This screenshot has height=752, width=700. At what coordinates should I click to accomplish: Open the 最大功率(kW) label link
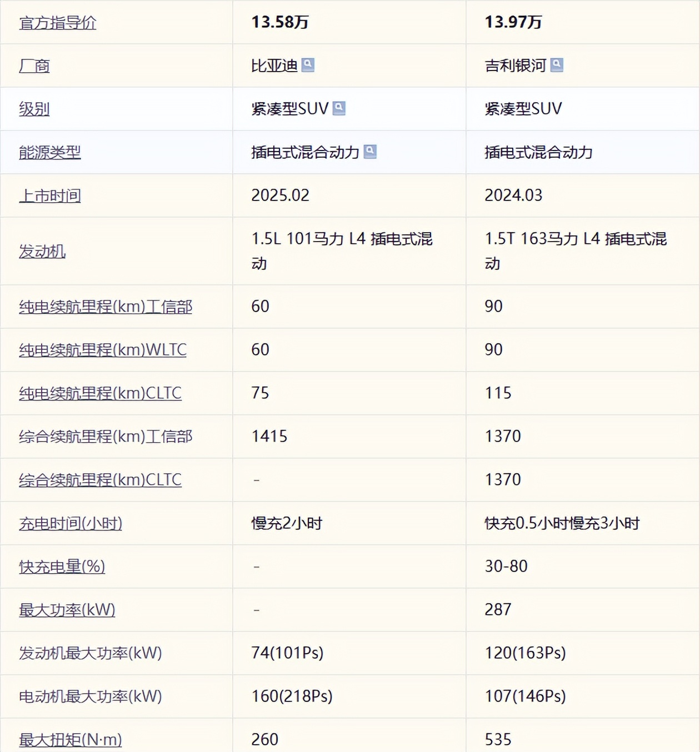[x=67, y=610]
